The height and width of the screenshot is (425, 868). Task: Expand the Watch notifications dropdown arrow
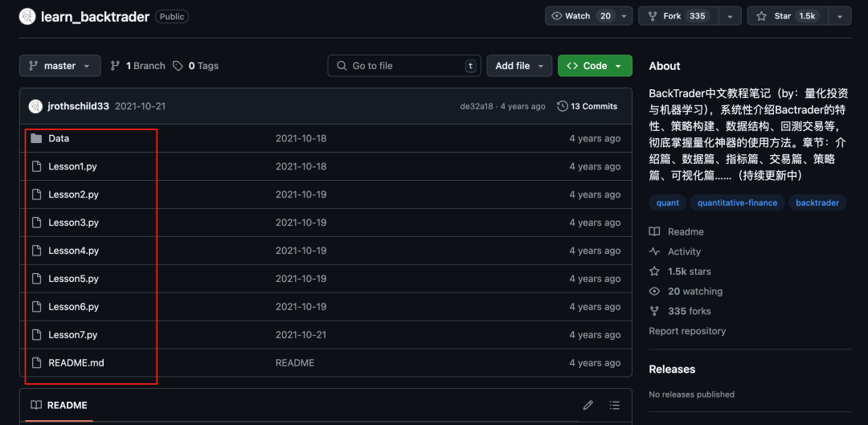[x=624, y=16]
